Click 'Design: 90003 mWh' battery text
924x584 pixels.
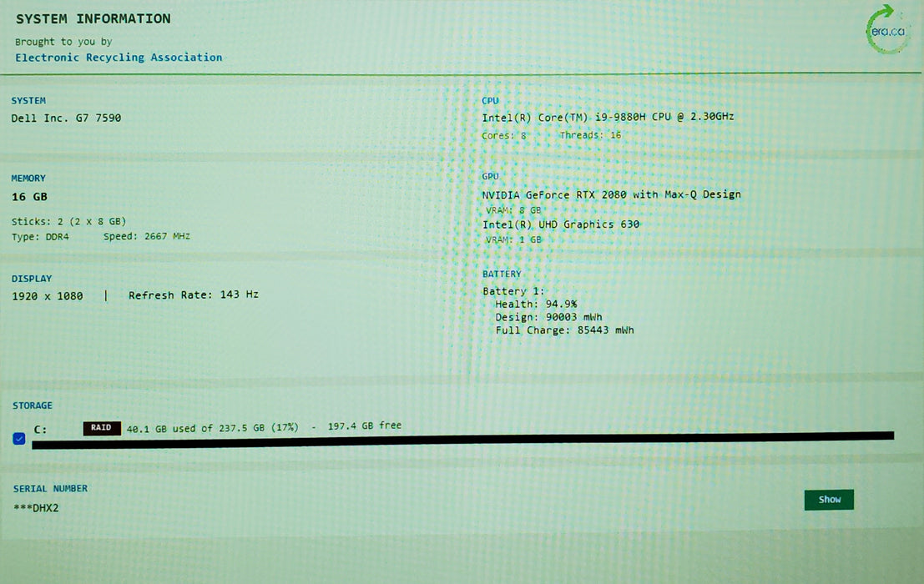pyautogui.click(x=548, y=317)
